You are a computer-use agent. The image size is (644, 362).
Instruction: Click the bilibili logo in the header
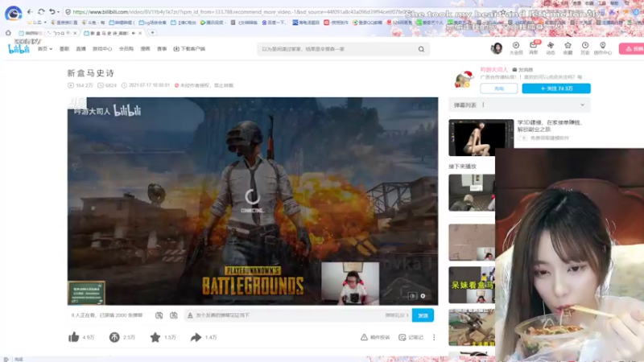tap(19, 47)
